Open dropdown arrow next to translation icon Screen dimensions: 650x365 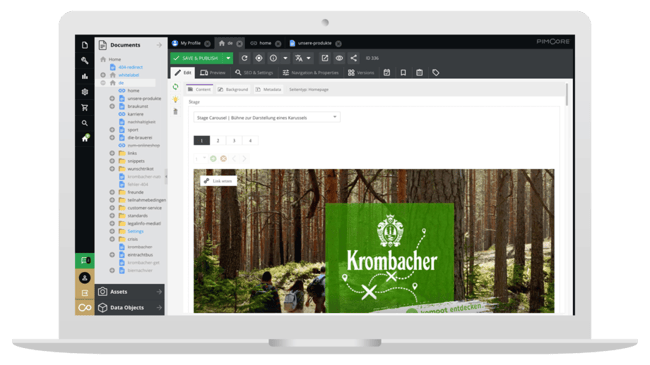[x=308, y=58]
